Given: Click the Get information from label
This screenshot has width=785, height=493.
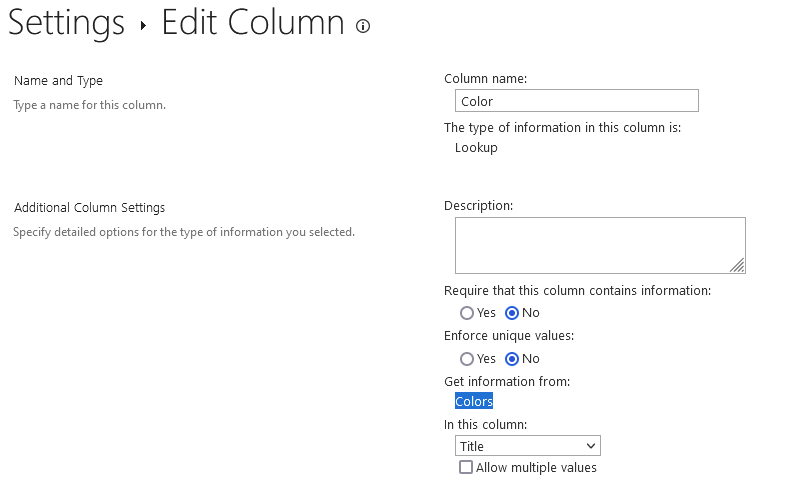Looking at the screenshot, I should [507, 381].
